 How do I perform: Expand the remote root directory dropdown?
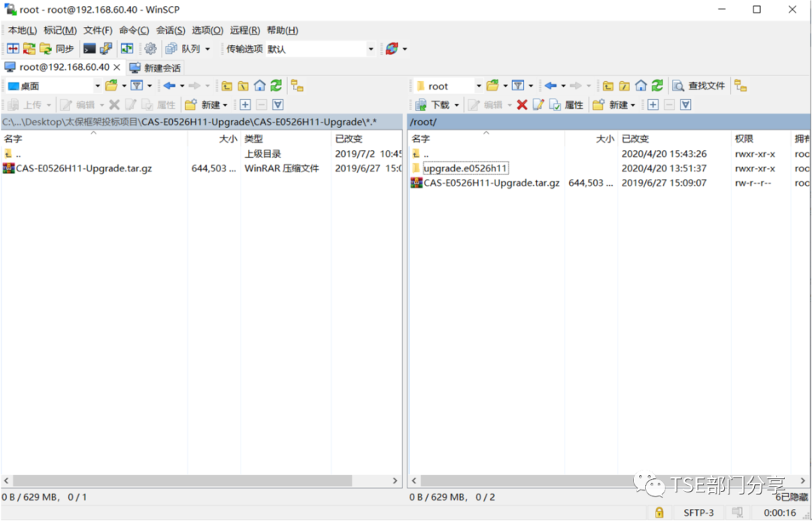(x=478, y=86)
